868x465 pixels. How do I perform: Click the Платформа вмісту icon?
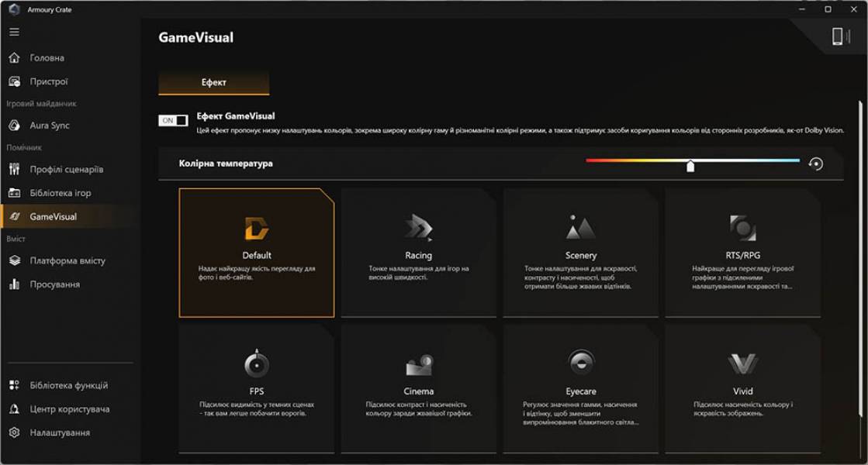pyautogui.click(x=15, y=260)
